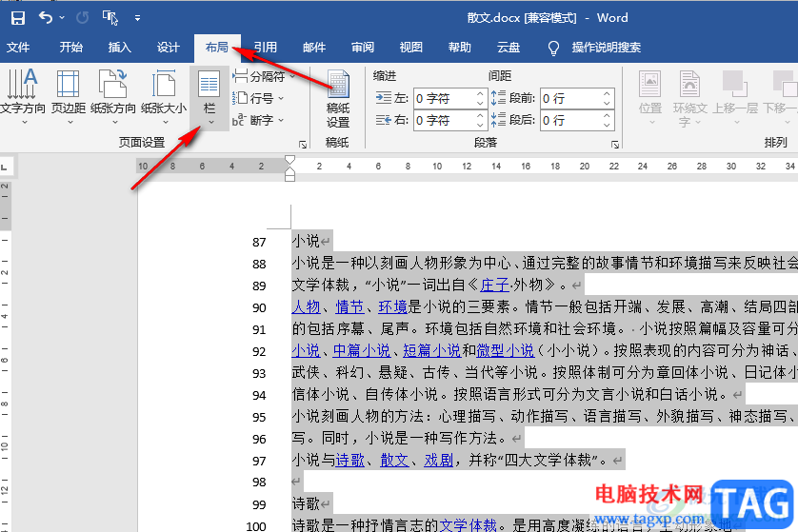Follow the 情节 hyperlink

click(x=349, y=306)
